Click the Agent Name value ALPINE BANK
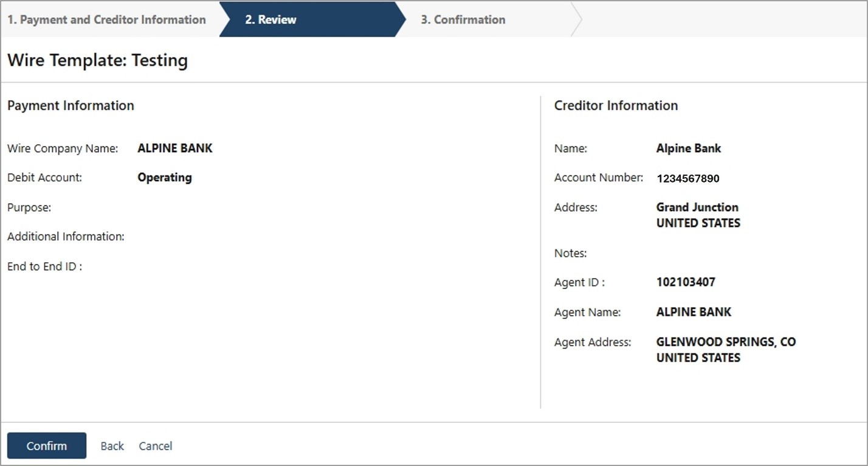This screenshot has width=868, height=466. click(x=694, y=312)
